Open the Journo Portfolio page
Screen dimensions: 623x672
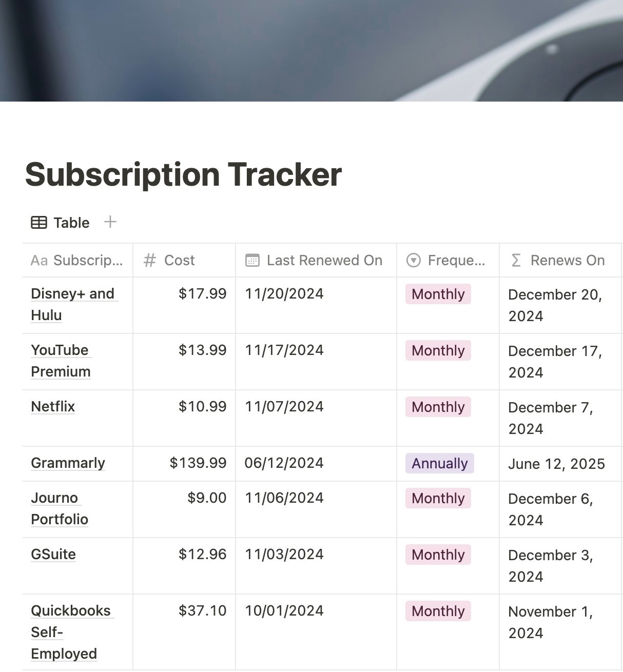click(60, 508)
